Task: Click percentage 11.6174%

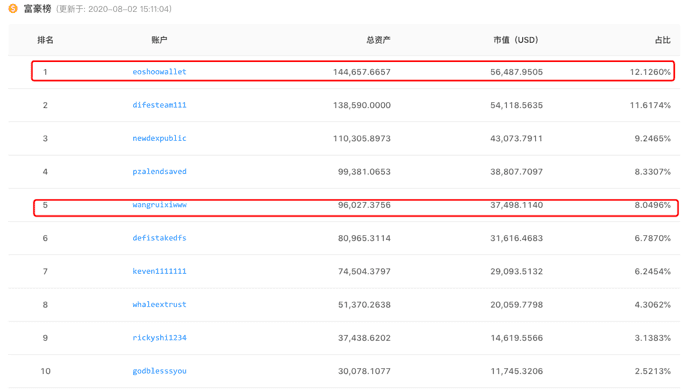Action: [650, 105]
